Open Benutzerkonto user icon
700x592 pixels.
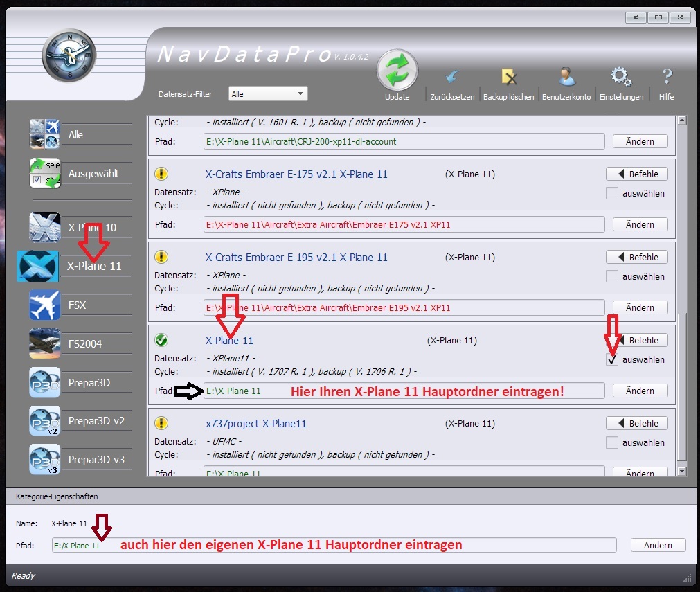(x=566, y=77)
